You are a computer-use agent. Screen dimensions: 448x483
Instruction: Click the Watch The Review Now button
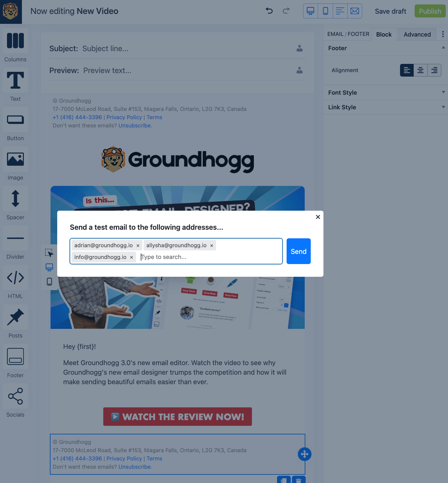tap(178, 417)
